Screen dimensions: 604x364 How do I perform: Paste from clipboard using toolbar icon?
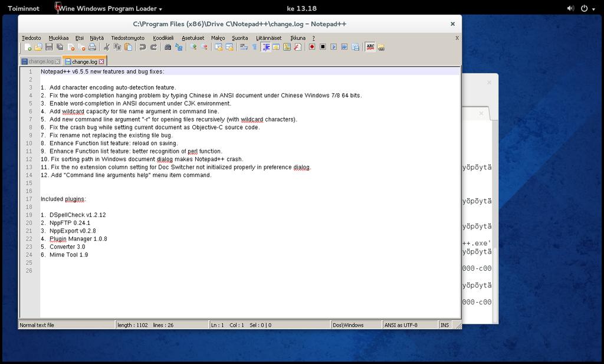coord(128,47)
